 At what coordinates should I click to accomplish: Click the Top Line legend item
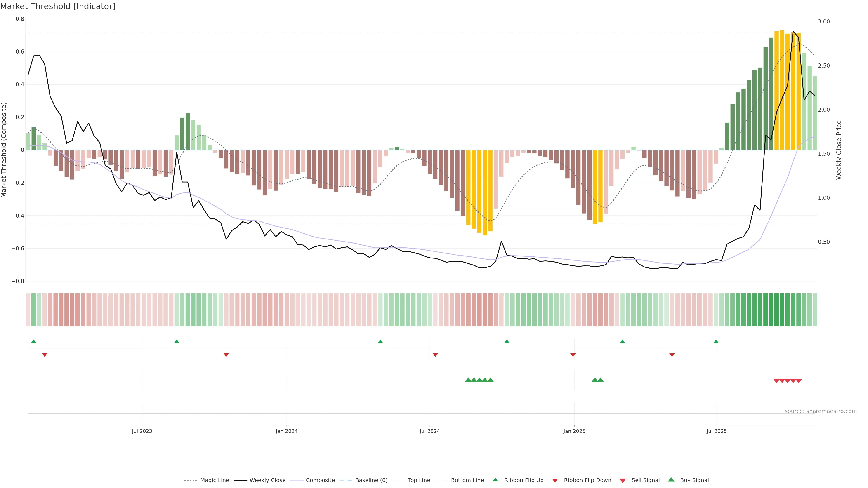tap(419, 480)
